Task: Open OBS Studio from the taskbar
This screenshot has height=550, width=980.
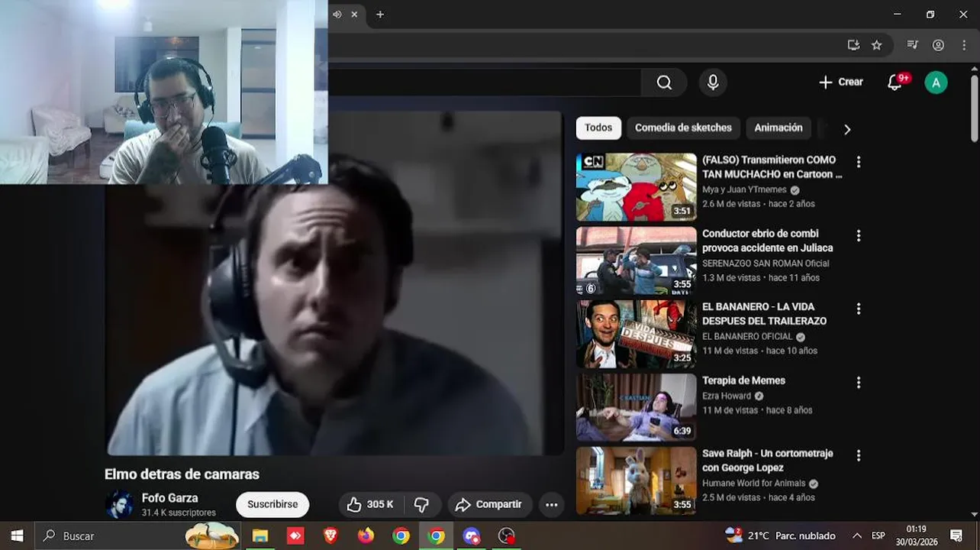Action: (506, 535)
